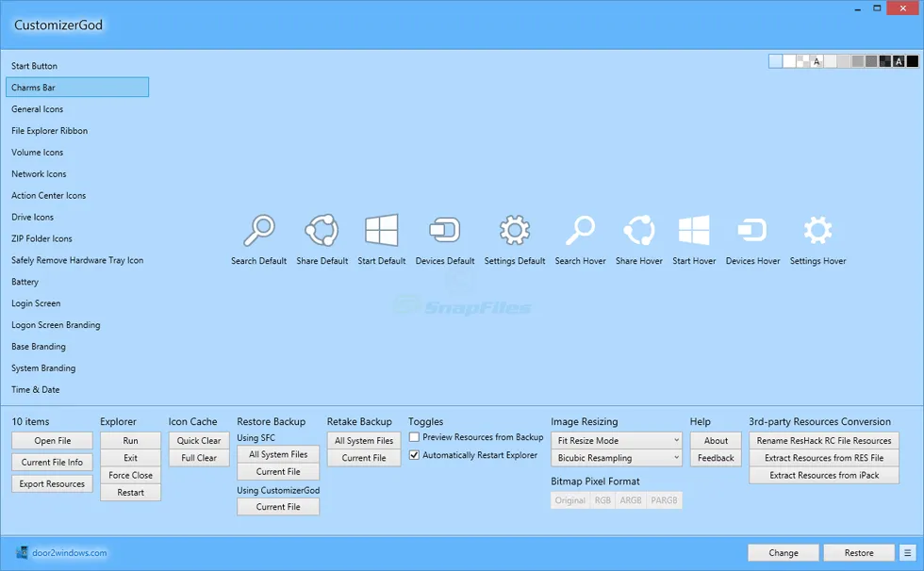Open the Bicubic Resampling dropdown

point(617,458)
